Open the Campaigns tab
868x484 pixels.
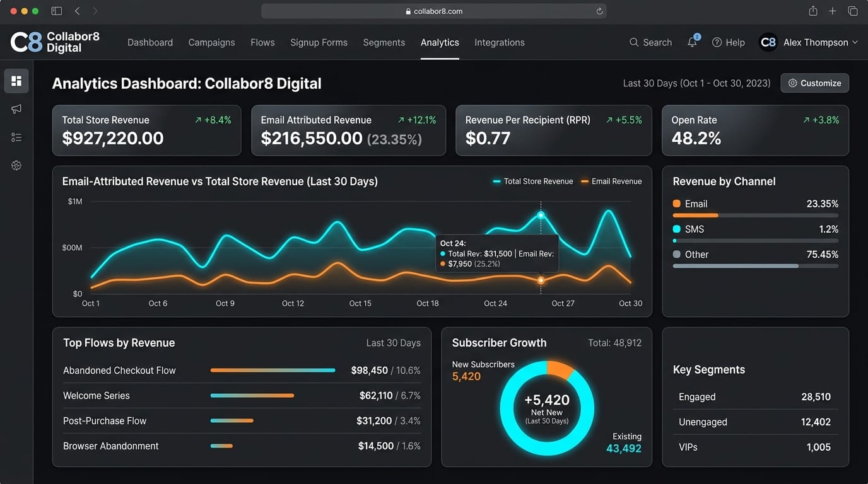[211, 42]
